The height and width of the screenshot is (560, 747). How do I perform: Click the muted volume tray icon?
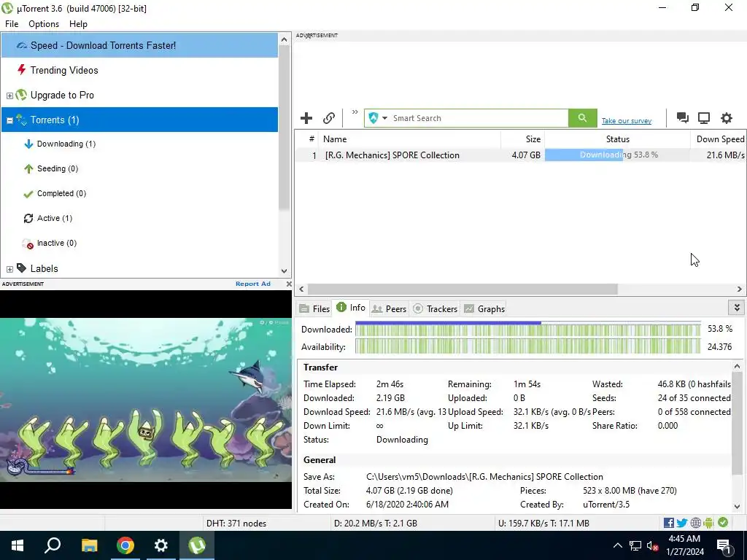[652, 545]
